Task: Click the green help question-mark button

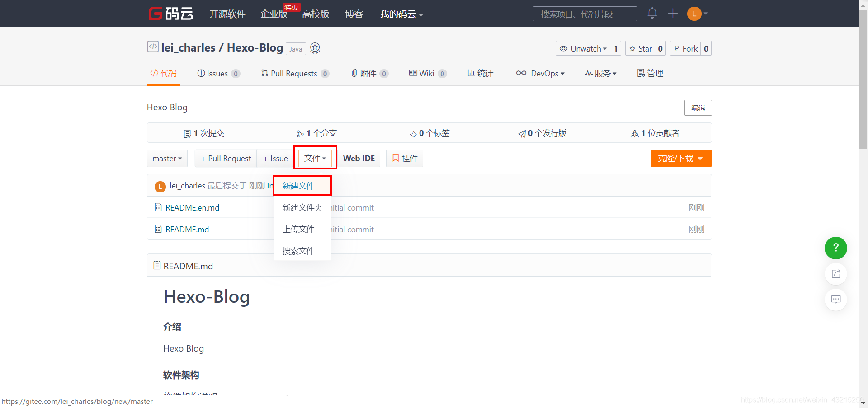Action: [x=836, y=248]
